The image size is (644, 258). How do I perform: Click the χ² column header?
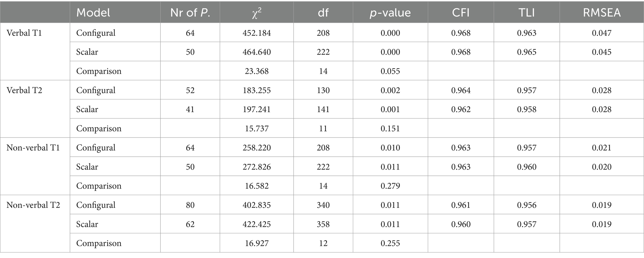[257, 12]
